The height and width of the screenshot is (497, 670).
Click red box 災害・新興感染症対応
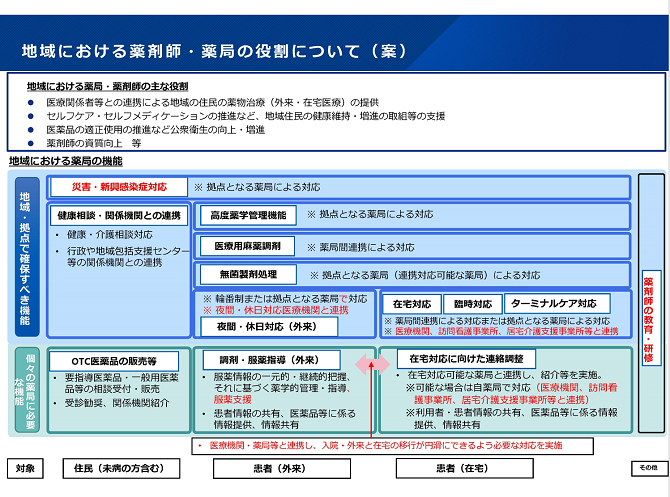click(119, 187)
